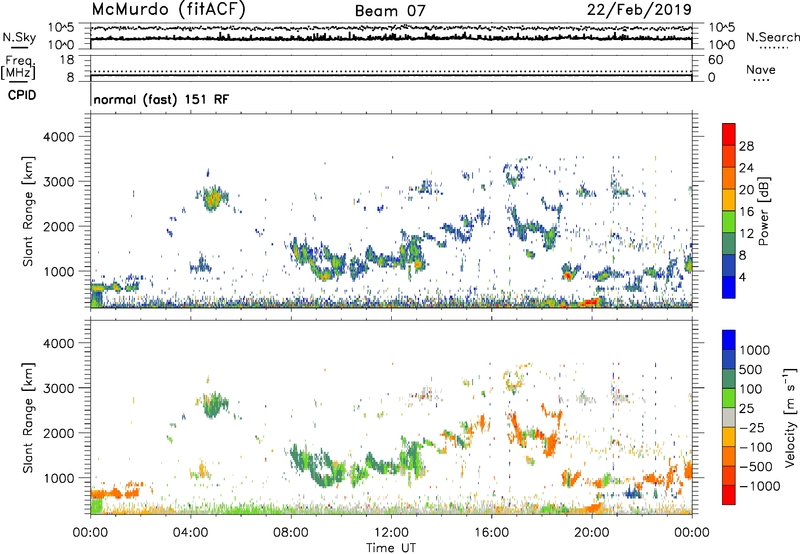Click the left 10^5 noise axis label
This screenshot has width=800, height=554.
pyautogui.click(x=61, y=27)
